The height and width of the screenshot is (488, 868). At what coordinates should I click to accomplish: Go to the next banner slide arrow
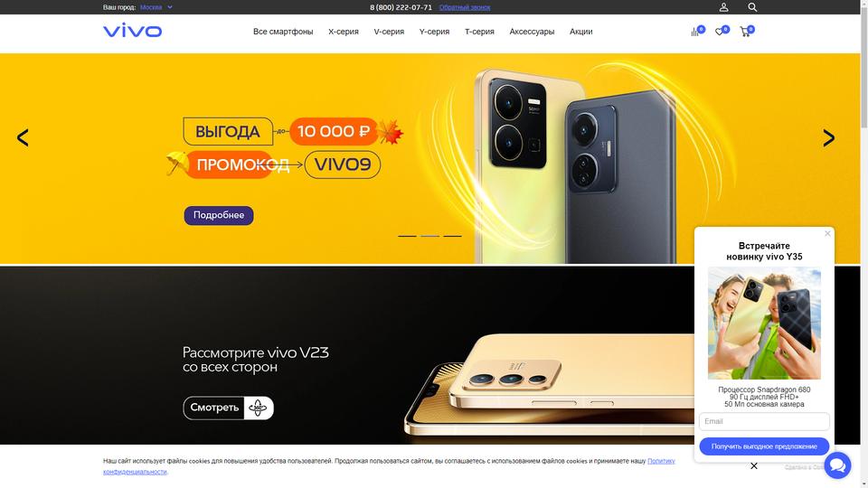point(829,137)
